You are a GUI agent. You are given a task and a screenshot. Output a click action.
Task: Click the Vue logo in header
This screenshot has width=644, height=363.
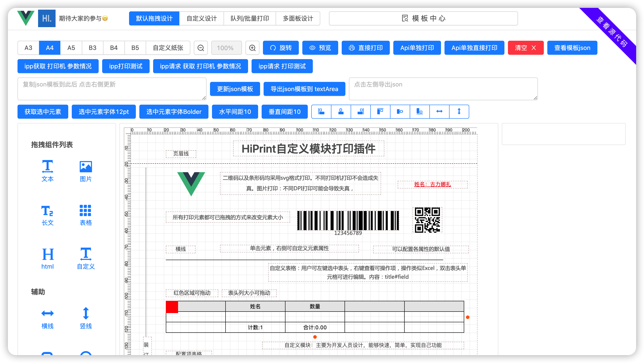[x=26, y=18]
